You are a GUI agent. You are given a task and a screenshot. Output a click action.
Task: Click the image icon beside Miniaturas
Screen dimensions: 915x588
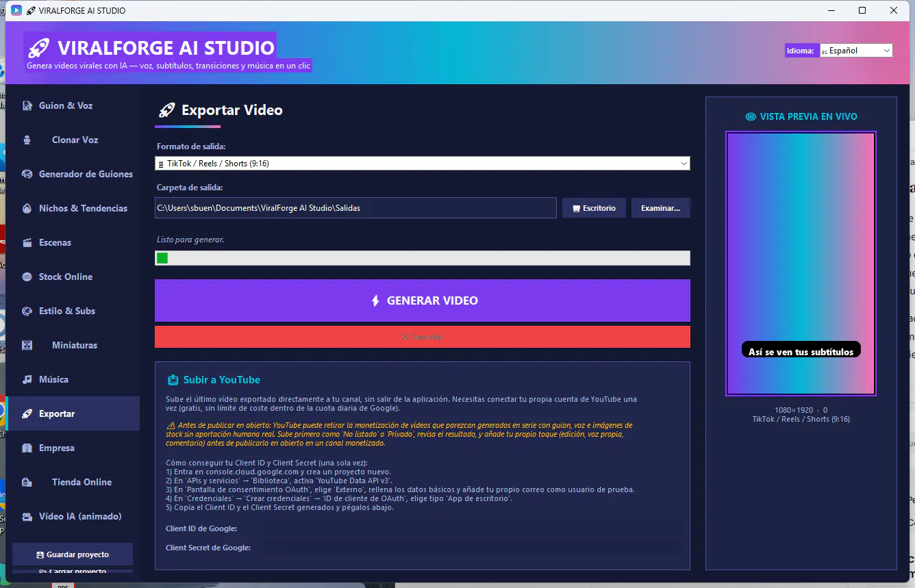[27, 345]
